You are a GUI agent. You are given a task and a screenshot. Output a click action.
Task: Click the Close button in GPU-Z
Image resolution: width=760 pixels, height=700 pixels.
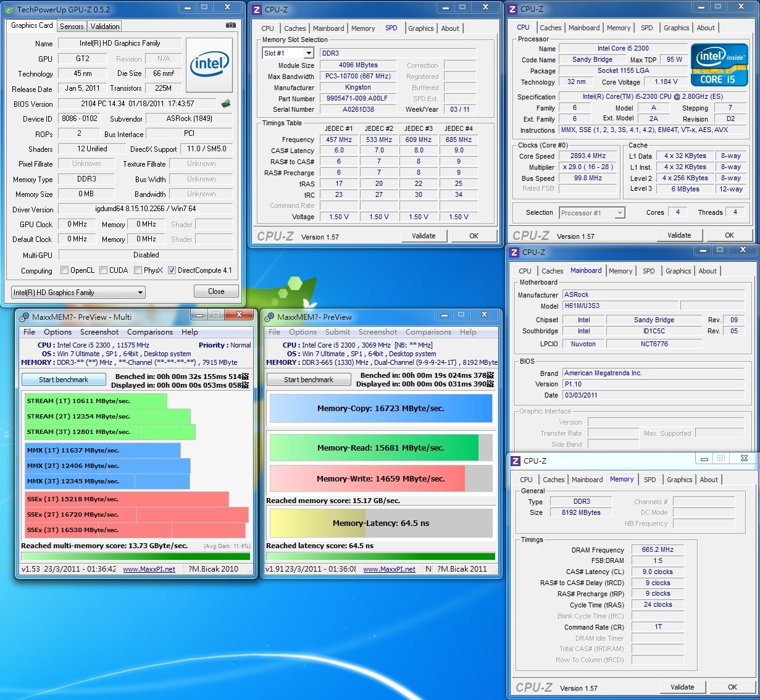tap(216, 291)
